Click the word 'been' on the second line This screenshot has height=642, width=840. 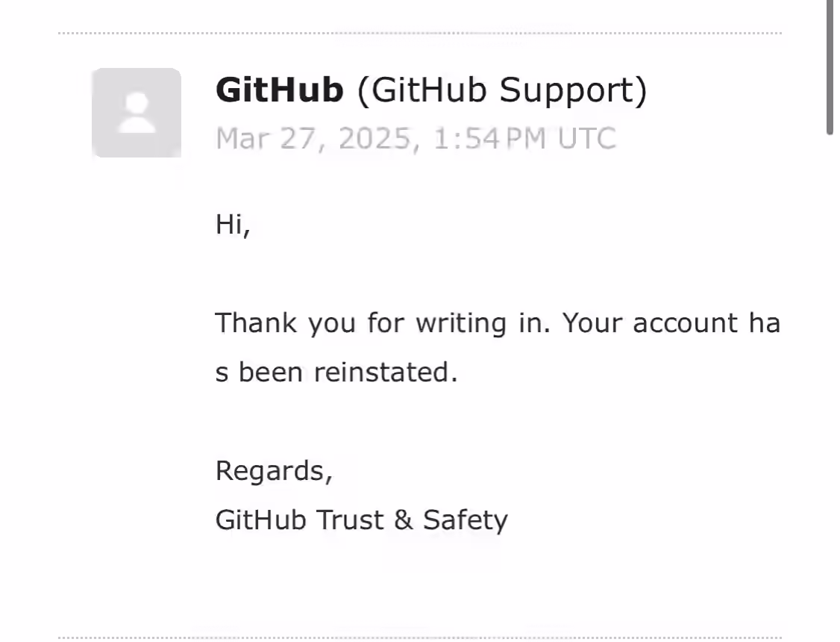[x=271, y=372]
